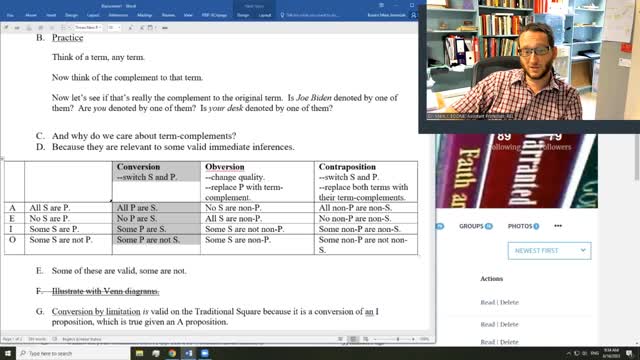Screen dimensions: 640x360
Task: Switch to the Home ribbon tab
Action: [31, 15]
